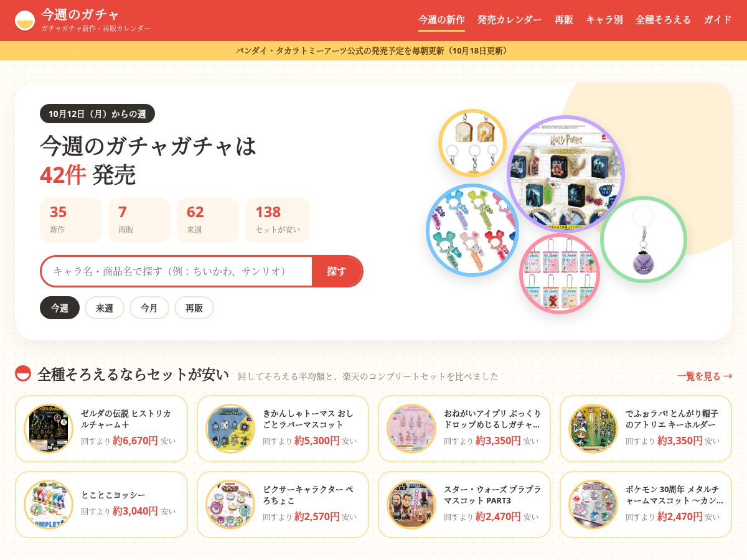
Task: Click the 35 新作 stat card
Action: pyautogui.click(x=71, y=220)
